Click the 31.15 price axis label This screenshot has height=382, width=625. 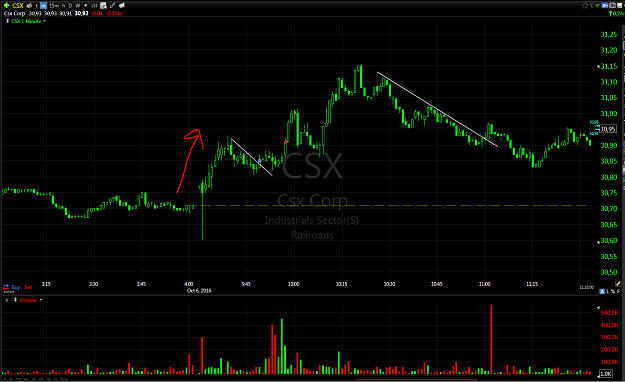(x=609, y=66)
